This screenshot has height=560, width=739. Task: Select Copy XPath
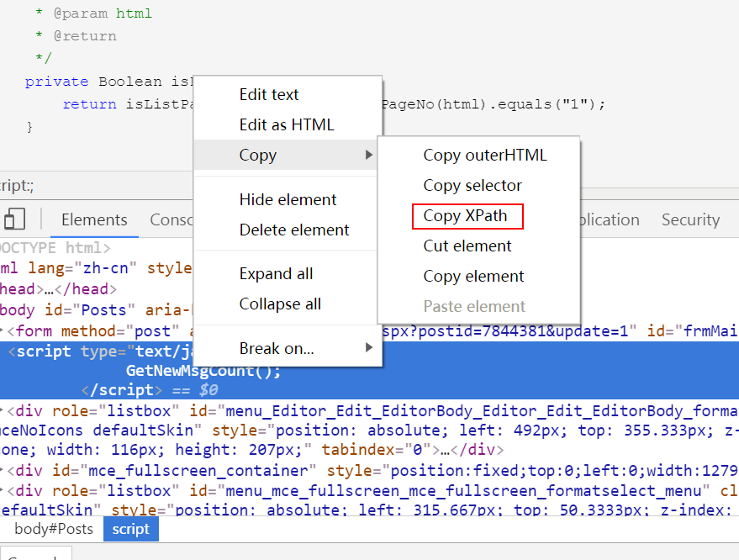click(478, 215)
